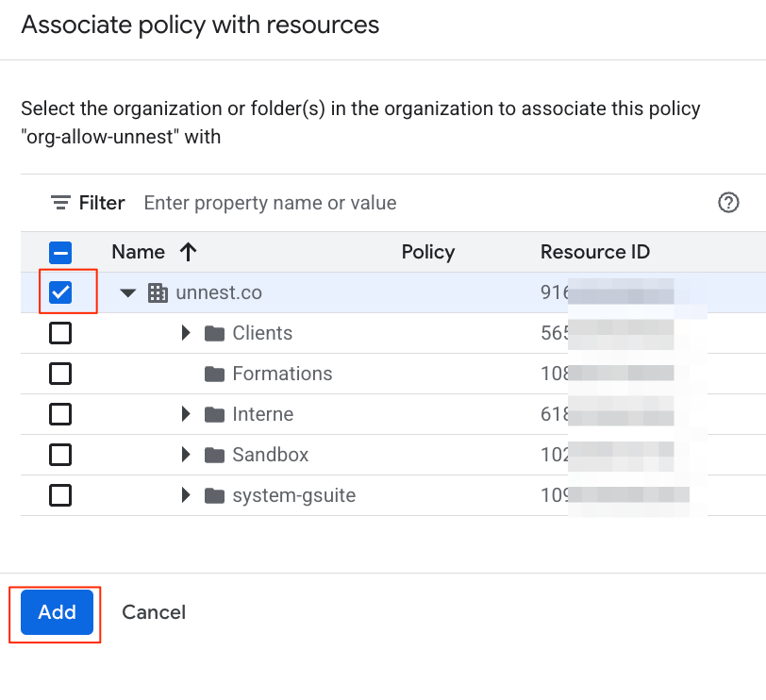Click the Add button
This screenshot has height=700, width=766.
pyautogui.click(x=57, y=612)
